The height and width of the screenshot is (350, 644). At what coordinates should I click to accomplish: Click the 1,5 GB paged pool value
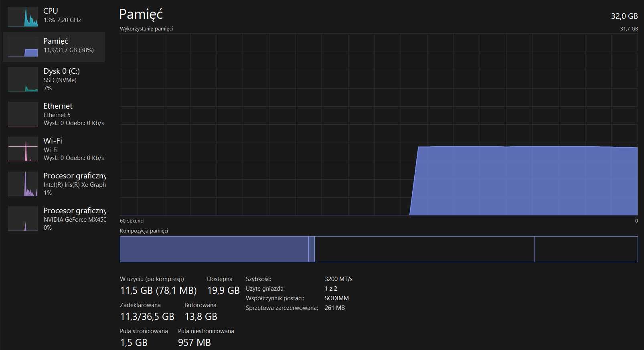134,343
